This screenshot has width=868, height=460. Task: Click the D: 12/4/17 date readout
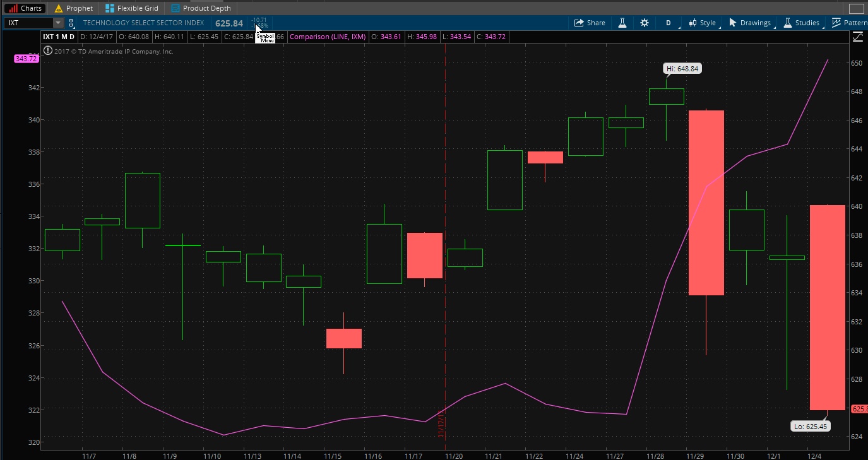[x=96, y=37]
